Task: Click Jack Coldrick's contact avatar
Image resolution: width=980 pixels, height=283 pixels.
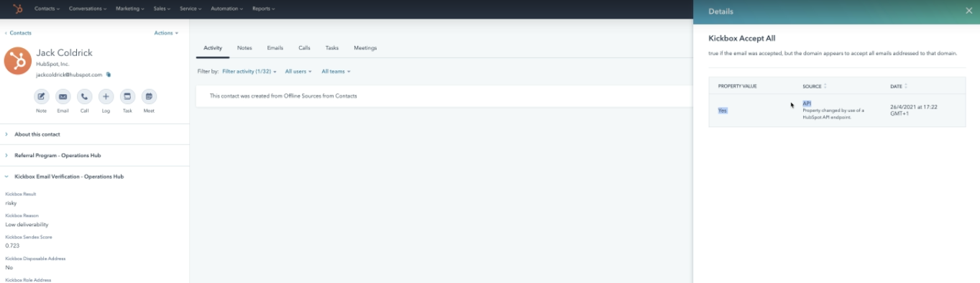Action: click(x=17, y=61)
